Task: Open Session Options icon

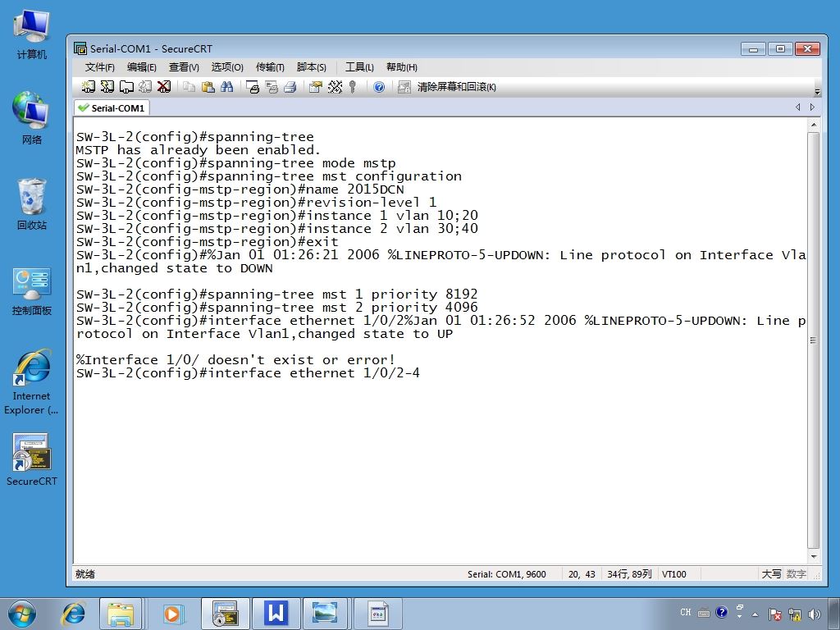Action: [x=316, y=87]
